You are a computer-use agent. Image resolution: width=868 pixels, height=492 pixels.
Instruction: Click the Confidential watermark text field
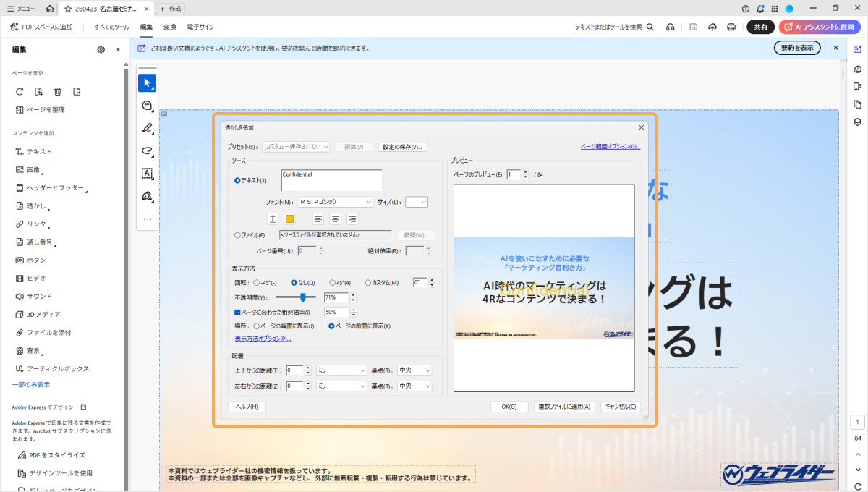(x=331, y=180)
